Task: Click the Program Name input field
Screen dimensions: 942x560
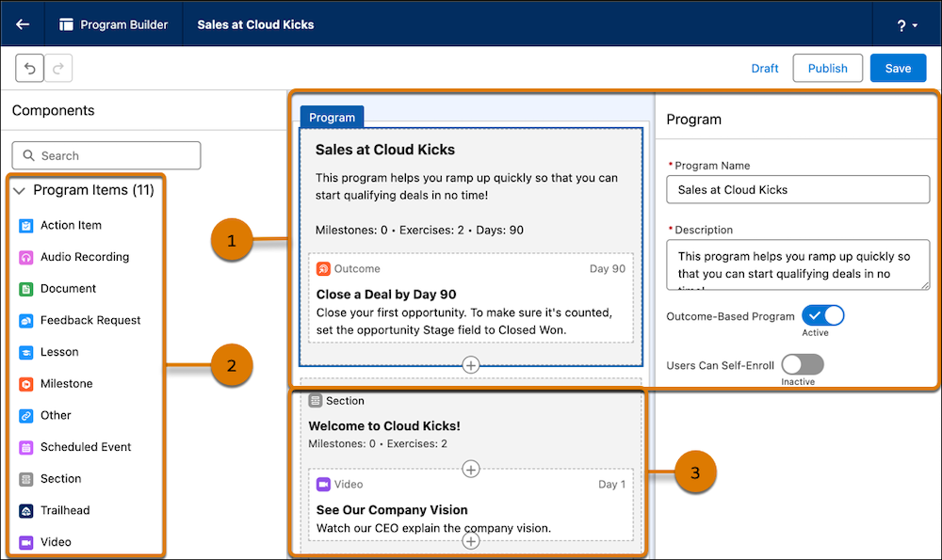Action: [x=798, y=190]
